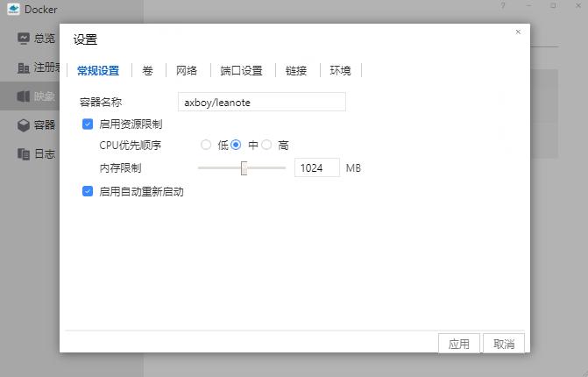Image resolution: width=588 pixels, height=377 pixels.
Task: Maximize the Docker window
Action: point(553,5)
